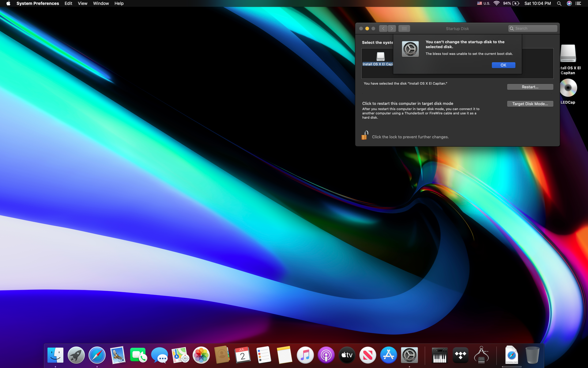This screenshot has width=588, height=368.
Task: Click the lock icon to prevent changes
Action: pyautogui.click(x=364, y=136)
